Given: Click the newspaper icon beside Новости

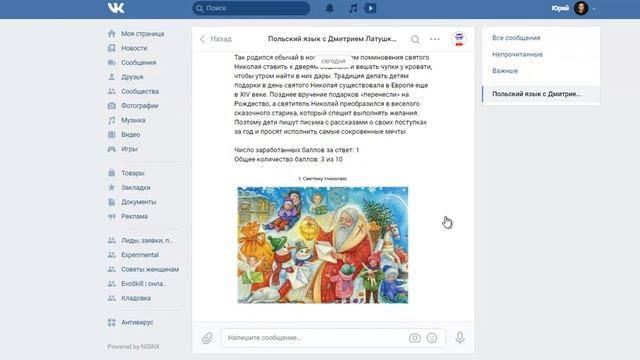Looking at the screenshot, I should click(x=111, y=48).
